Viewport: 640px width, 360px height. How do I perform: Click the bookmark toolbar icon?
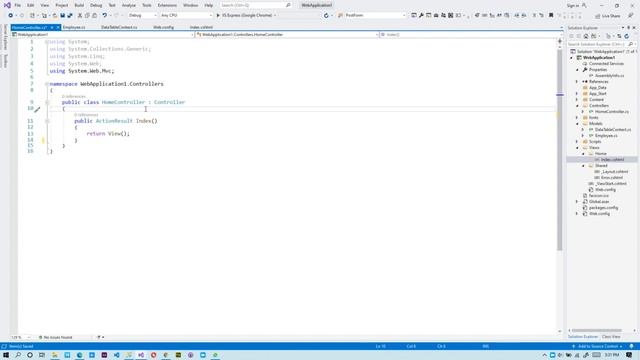[551, 16]
